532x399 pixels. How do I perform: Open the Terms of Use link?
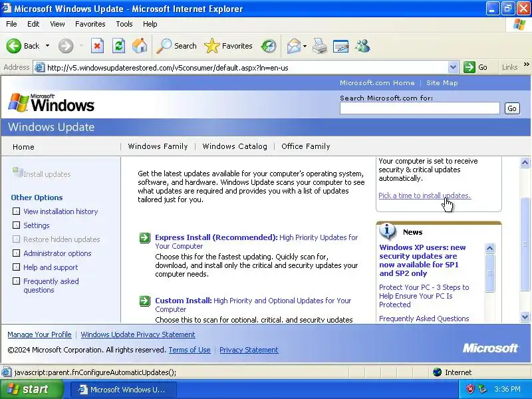point(190,350)
